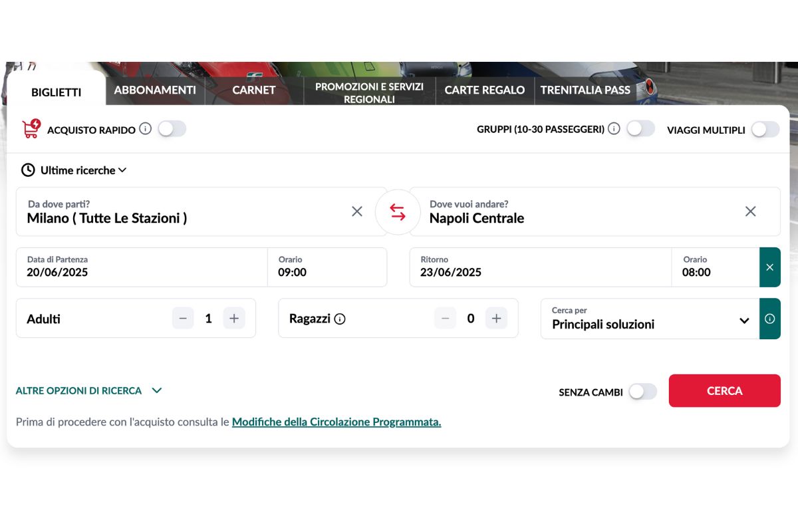This screenshot has height=532, width=798.
Task: Open the Cerca per Principali soluzioni dropdown
Action: click(x=650, y=319)
